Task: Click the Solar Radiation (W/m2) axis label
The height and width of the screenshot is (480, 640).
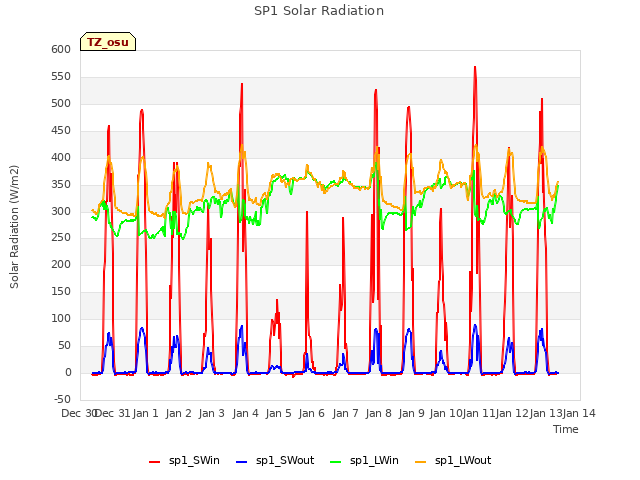Action: click(14, 227)
